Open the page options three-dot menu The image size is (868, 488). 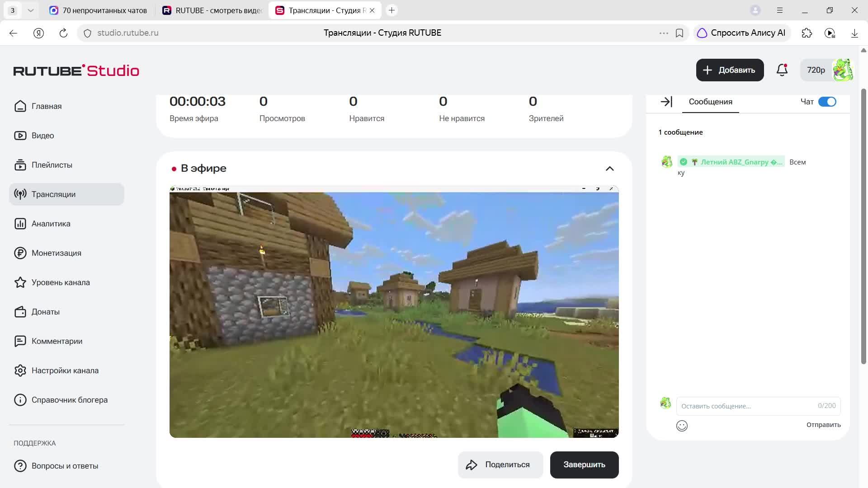(664, 33)
